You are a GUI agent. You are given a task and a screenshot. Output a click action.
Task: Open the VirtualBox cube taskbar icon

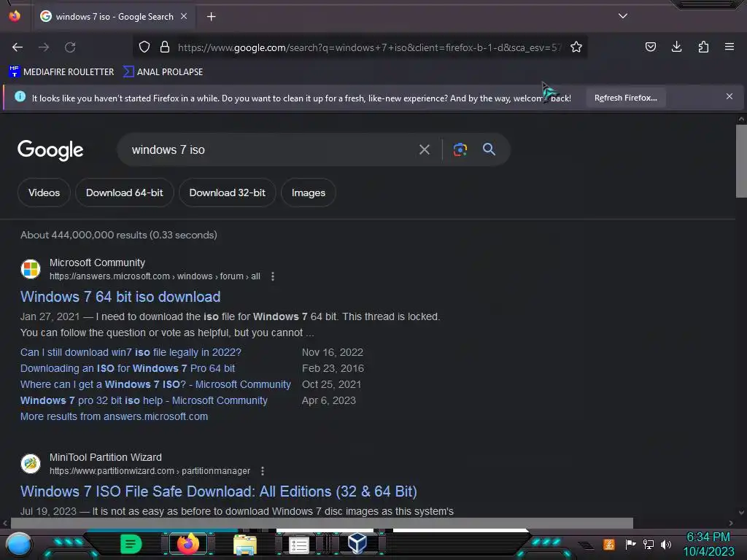(x=357, y=543)
